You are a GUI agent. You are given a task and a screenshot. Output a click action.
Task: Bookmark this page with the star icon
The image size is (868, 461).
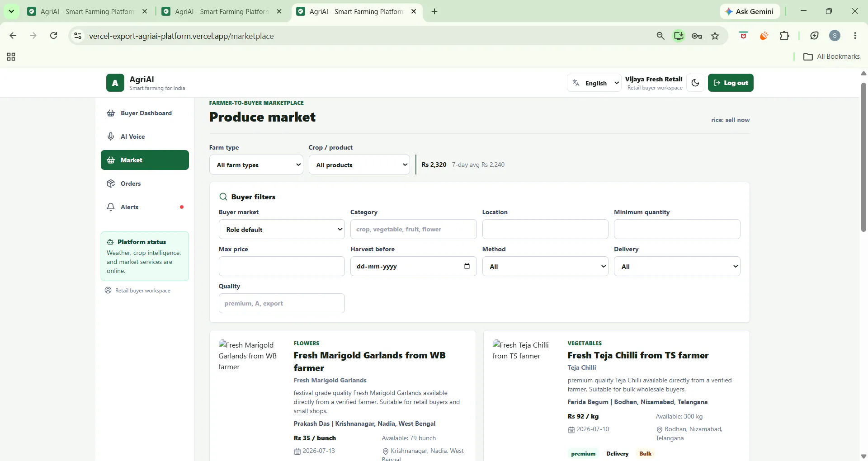715,36
